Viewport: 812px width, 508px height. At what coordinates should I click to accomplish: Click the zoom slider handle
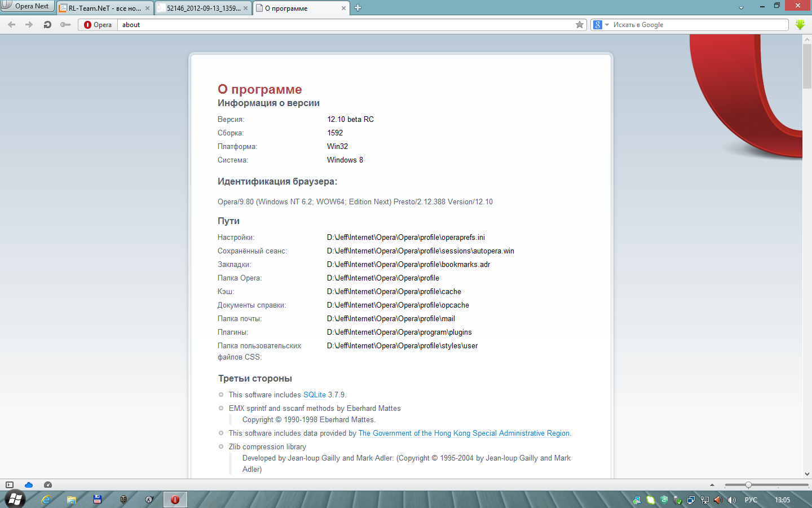[748, 485]
